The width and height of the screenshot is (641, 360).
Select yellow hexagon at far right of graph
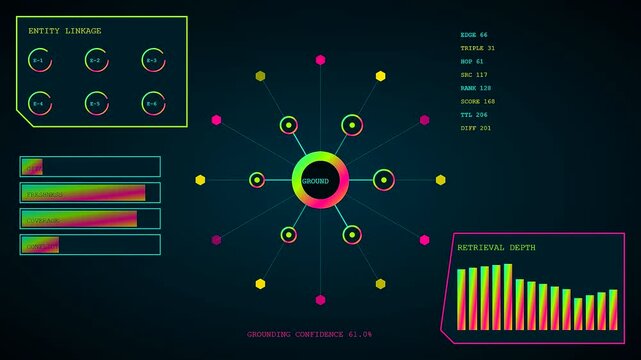pyautogui.click(x=440, y=180)
